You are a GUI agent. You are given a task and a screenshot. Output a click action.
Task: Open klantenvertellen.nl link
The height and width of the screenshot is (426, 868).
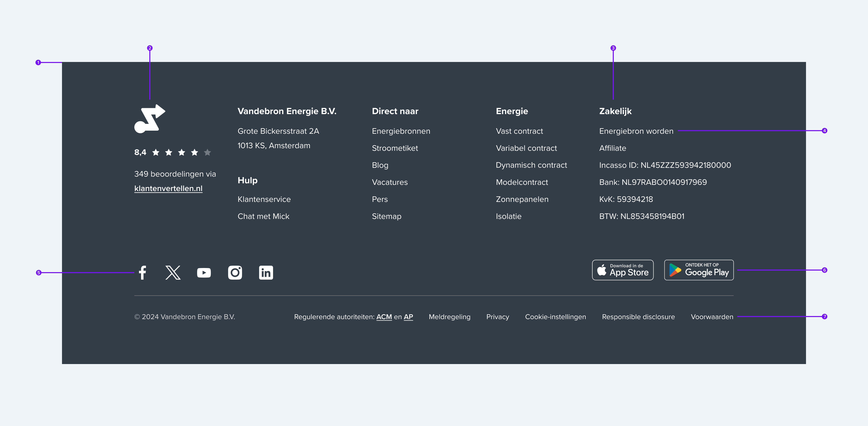168,188
